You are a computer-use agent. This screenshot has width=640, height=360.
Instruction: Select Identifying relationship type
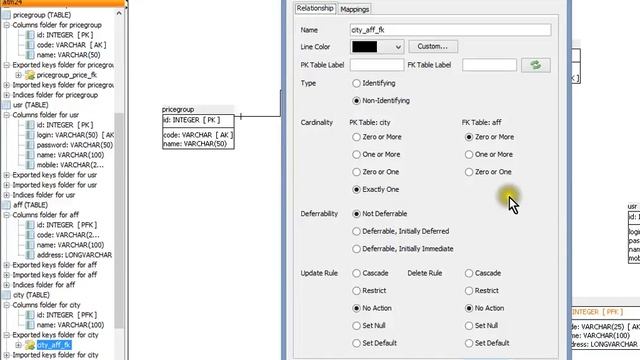pyautogui.click(x=356, y=83)
